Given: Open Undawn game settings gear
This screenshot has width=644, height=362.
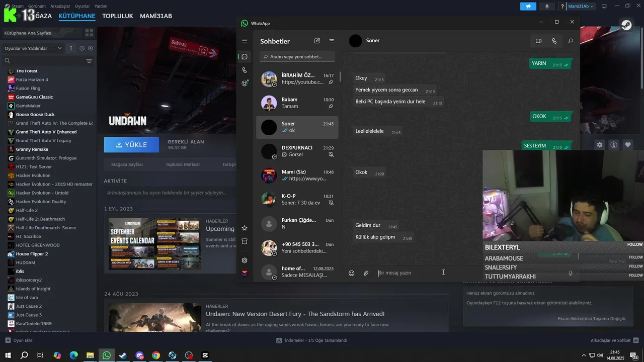Looking at the screenshot, I should point(600,145).
